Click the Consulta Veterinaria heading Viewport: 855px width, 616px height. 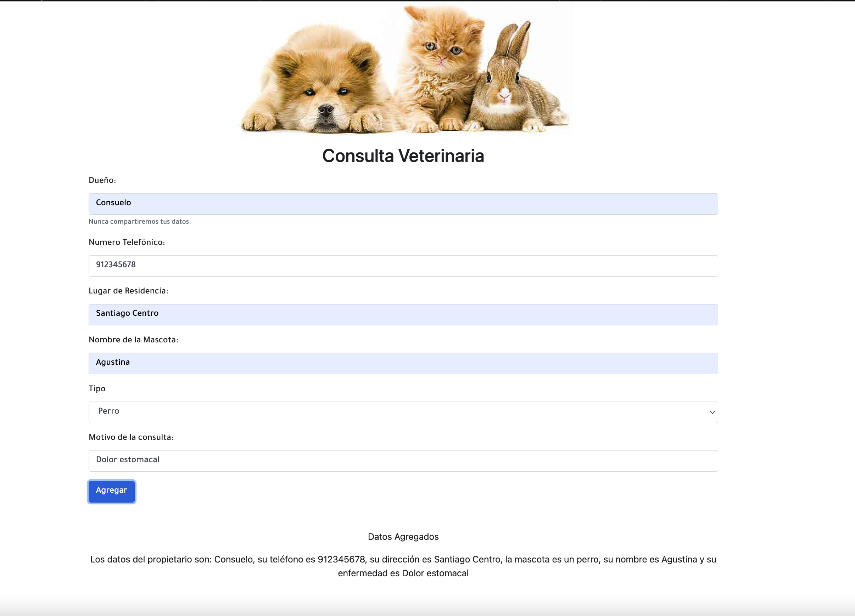403,156
